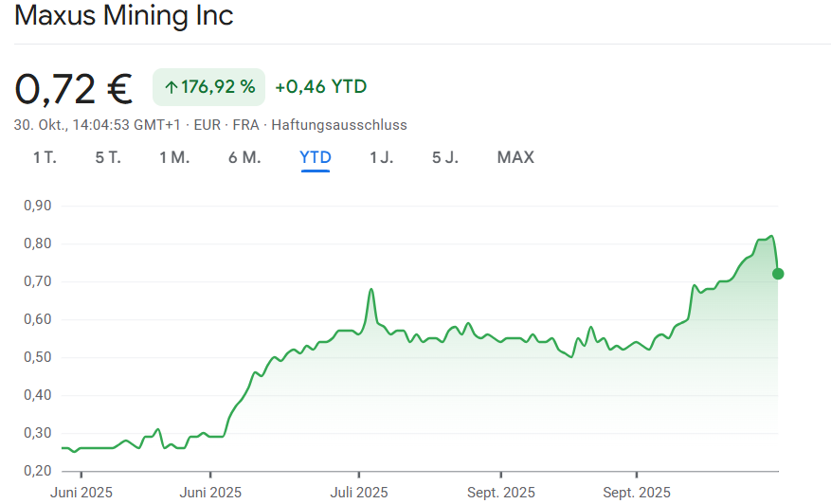Open the 6 M. chart range

tap(244, 157)
